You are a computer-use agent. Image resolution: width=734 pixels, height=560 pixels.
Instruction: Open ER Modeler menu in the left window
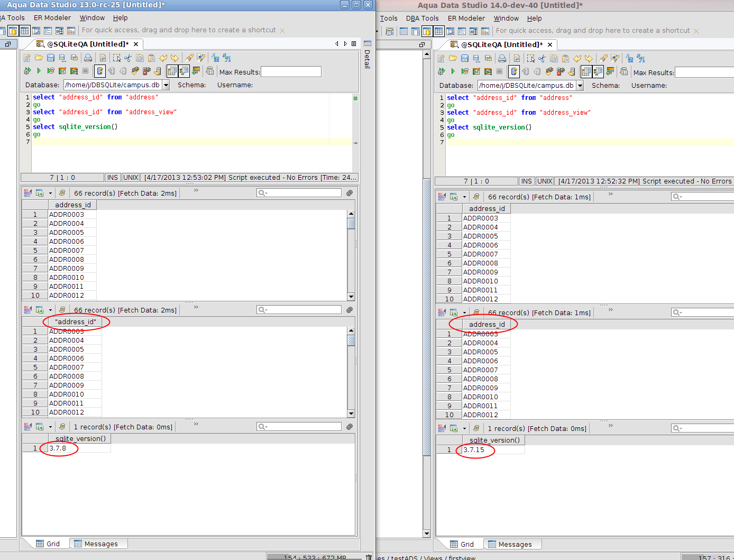pyautogui.click(x=52, y=17)
